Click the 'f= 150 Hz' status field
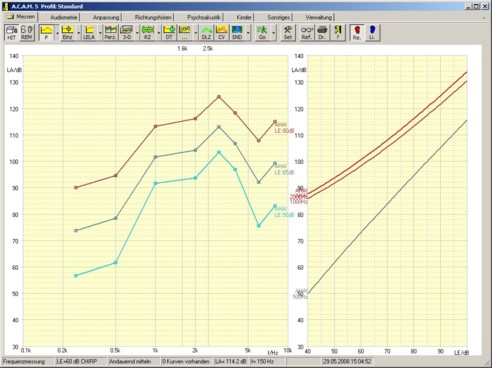The height and width of the screenshot is (368, 492). [267, 361]
